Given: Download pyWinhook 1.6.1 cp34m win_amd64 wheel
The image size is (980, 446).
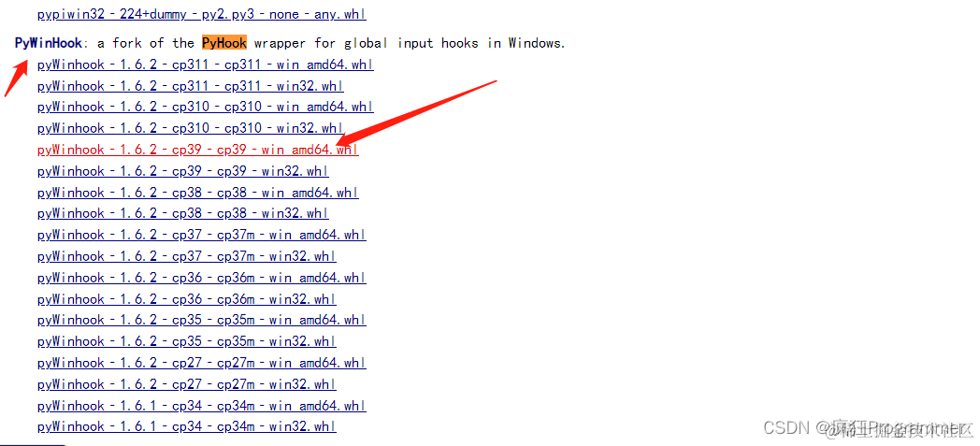Looking at the screenshot, I should [x=202, y=406].
